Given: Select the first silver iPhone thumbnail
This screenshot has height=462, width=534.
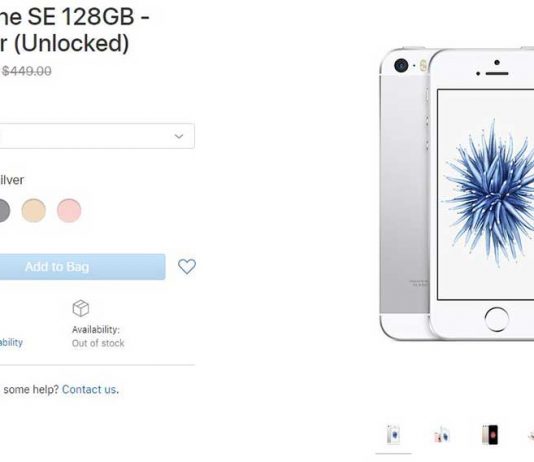Looking at the screenshot, I should (393, 435).
